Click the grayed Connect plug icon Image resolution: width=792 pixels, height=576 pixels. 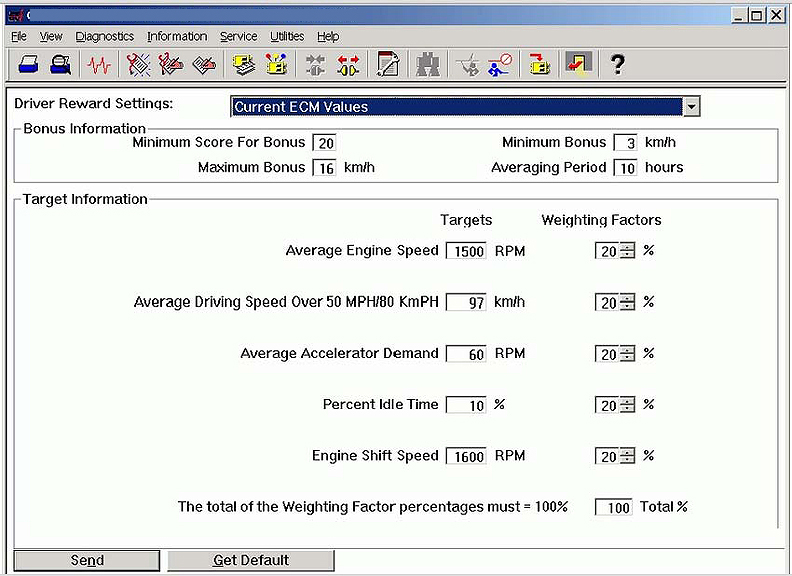pos(316,65)
